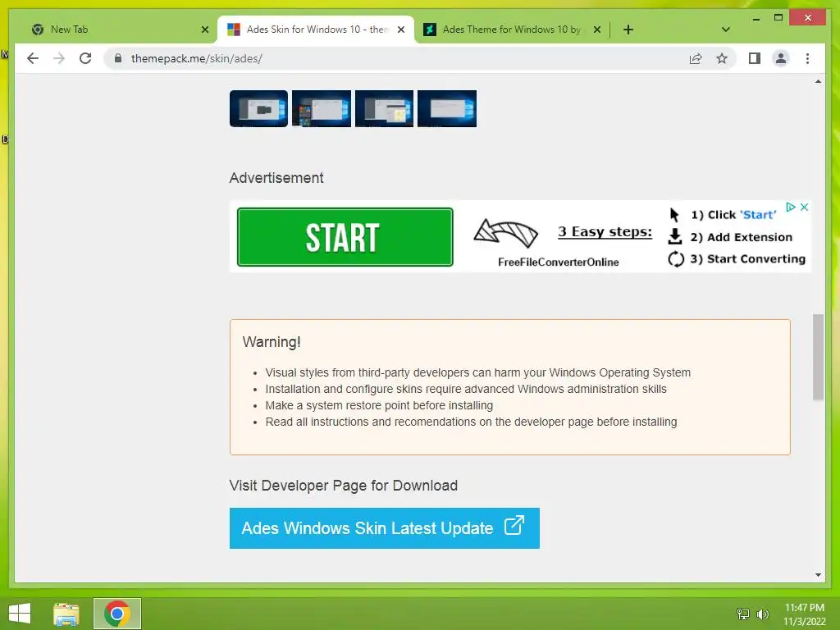Click the page's vertical scrollbar thumb
This screenshot has width=840, height=630.
coord(818,358)
